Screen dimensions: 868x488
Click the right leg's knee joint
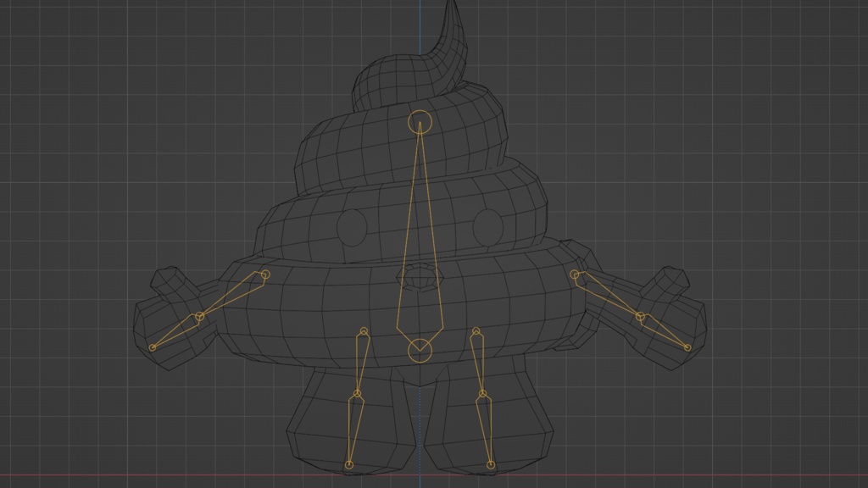[482, 394]
